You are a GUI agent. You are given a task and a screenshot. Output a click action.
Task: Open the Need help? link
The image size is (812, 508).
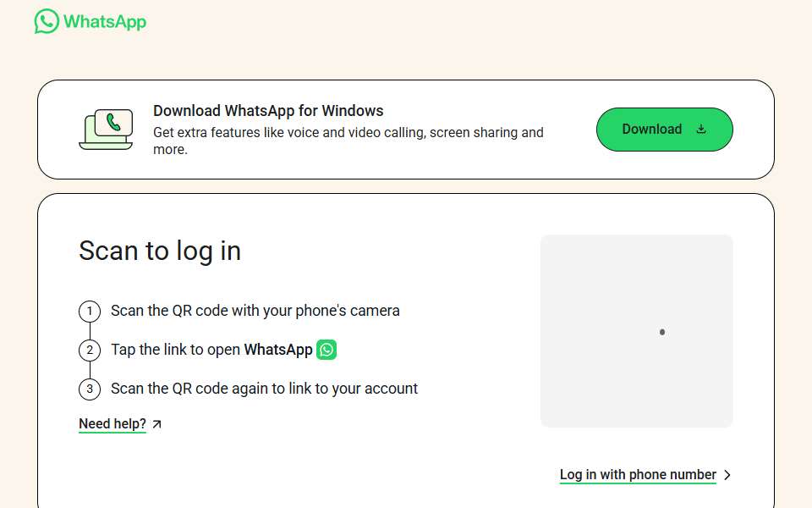[x=112, y=424]
